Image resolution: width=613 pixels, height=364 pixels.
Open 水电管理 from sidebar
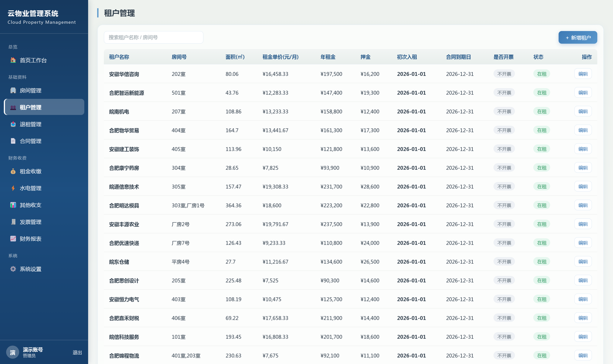(44, 188)
